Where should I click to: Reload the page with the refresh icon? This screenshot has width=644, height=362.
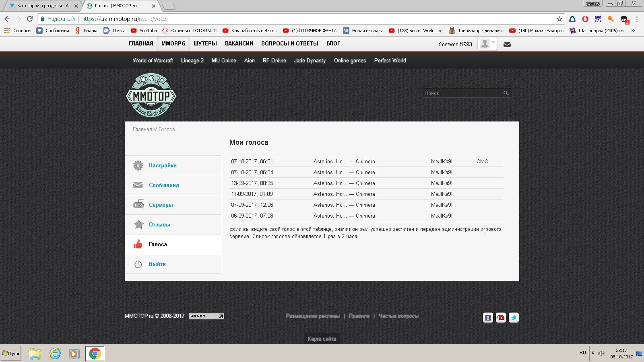(30, 19)
